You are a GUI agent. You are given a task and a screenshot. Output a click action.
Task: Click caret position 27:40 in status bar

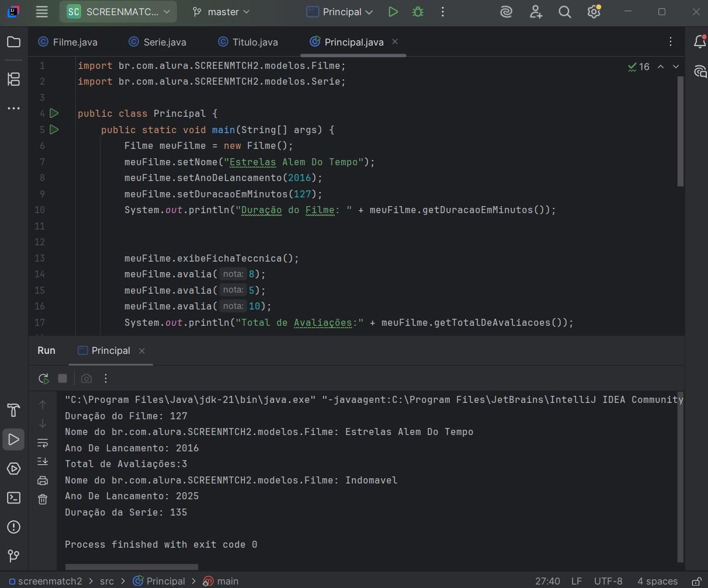coord(547,581)
